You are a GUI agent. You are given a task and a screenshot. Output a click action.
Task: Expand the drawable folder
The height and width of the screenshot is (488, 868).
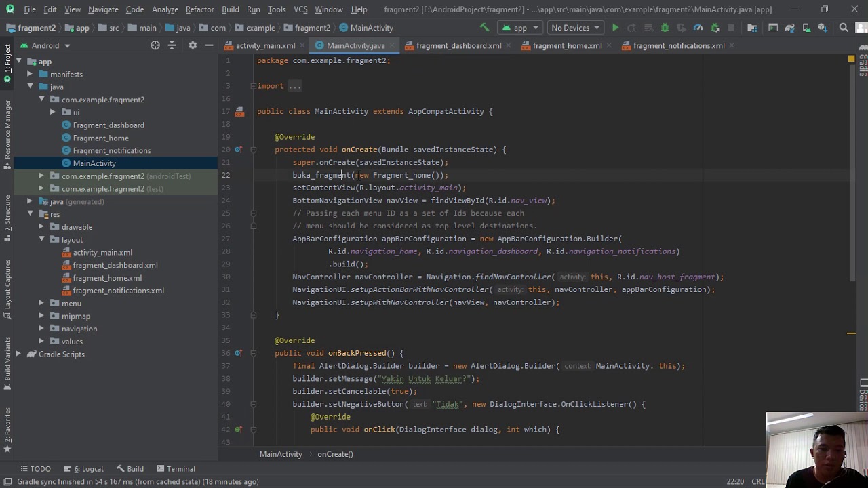[41, 227]
